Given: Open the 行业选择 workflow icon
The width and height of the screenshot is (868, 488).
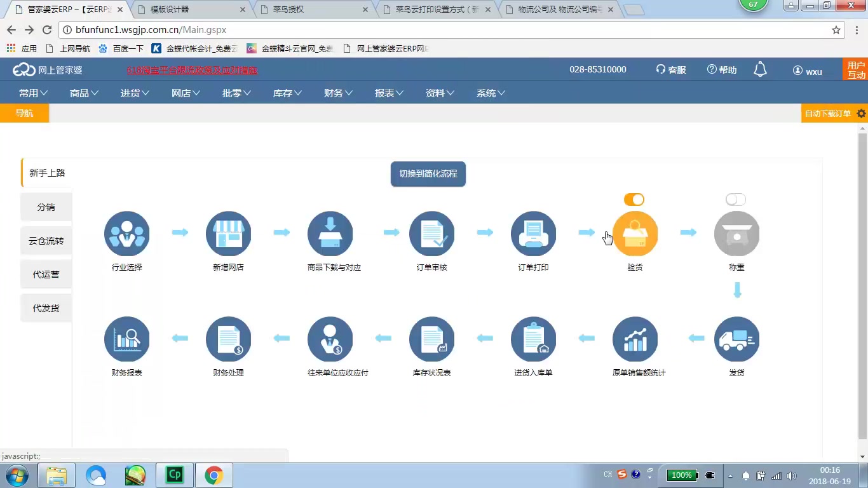Looking at the screenshot, I should pyautogui.click(x=126, y=234).
